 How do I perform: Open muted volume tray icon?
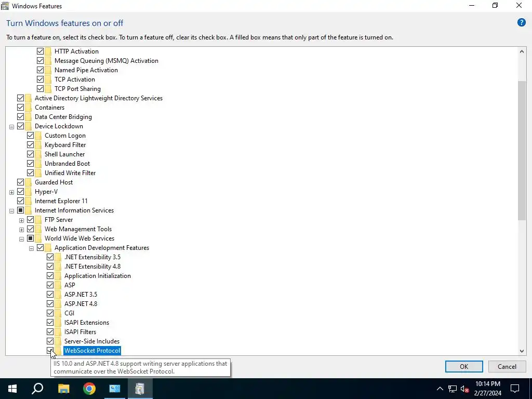[x=464, y=389]
